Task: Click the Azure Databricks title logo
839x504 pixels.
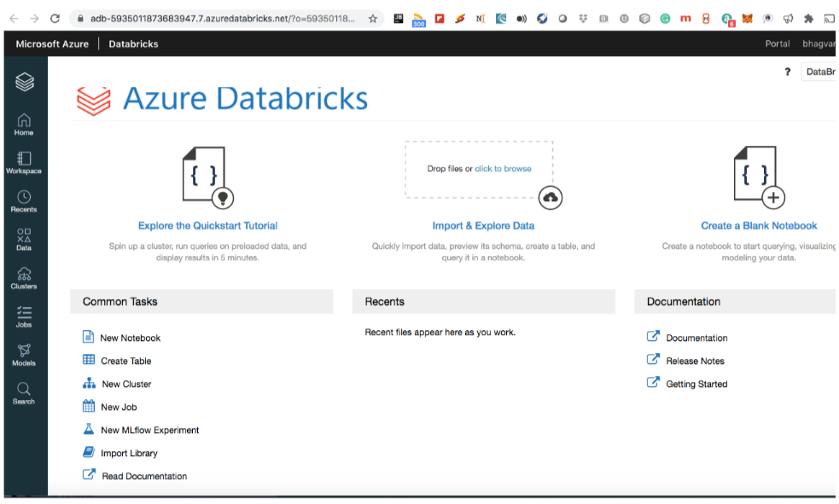Action: [222, 99]
